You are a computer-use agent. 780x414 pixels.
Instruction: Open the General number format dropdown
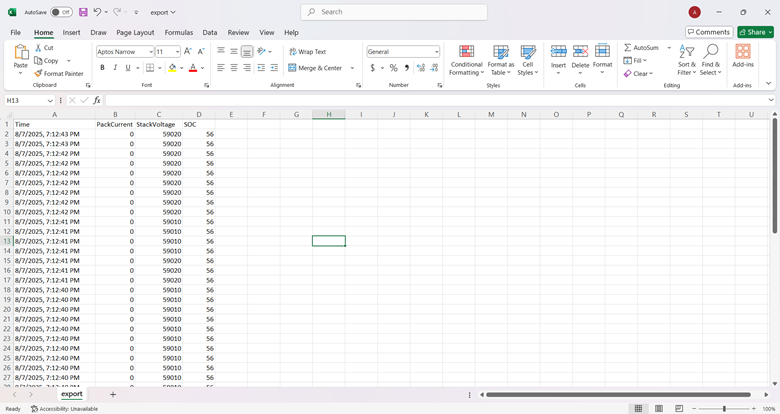click(436, 52)
